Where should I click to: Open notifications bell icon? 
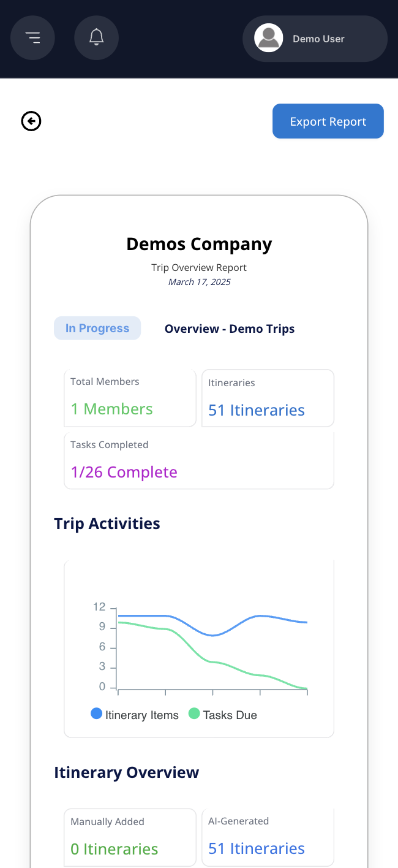[x=96, y=38]
